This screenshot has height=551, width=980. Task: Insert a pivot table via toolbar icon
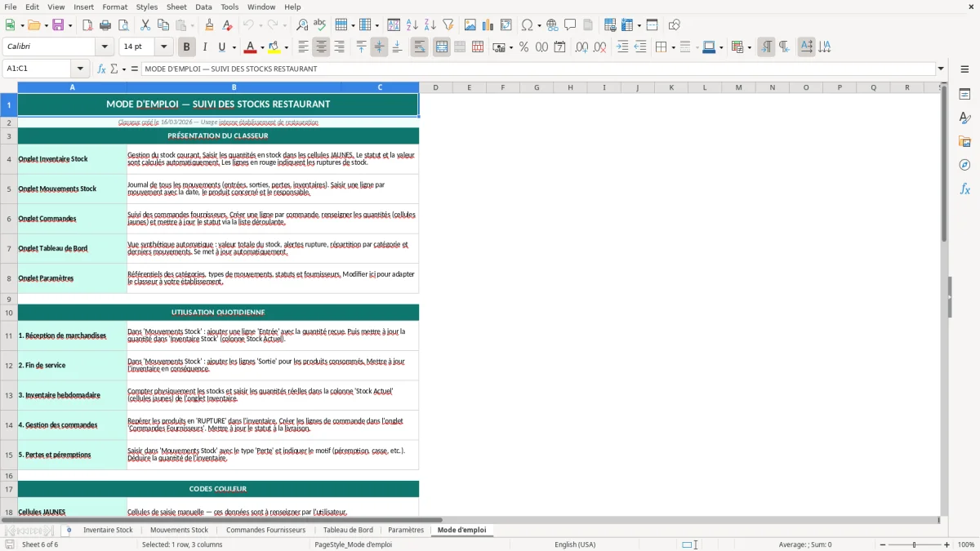[x=506, y=25]
